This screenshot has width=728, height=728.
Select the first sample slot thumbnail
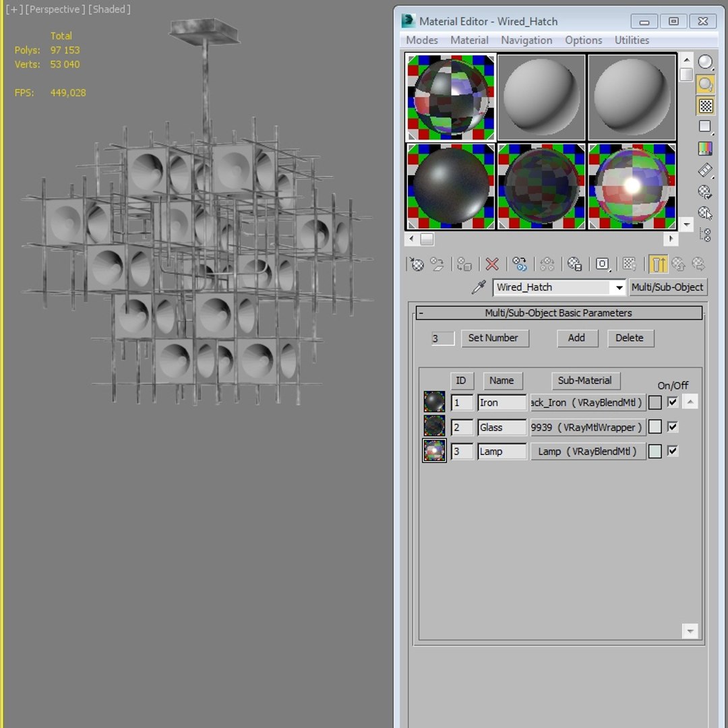[x=451, y=97]
